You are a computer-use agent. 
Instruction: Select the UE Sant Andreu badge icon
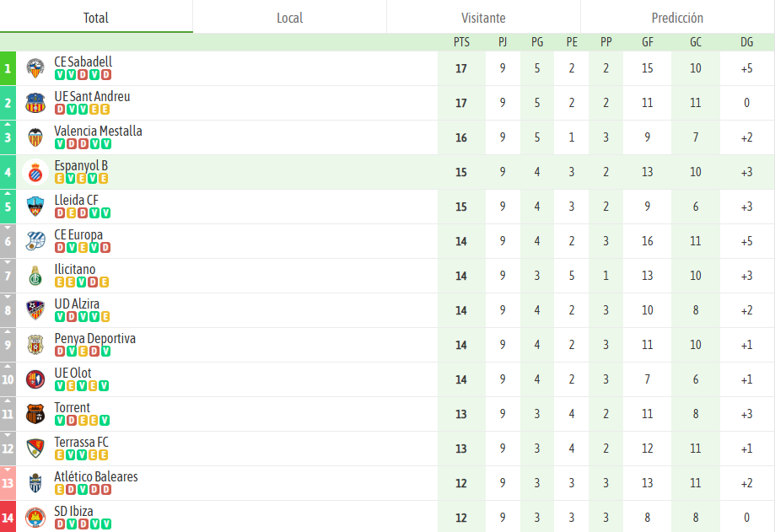pos(35,102)
